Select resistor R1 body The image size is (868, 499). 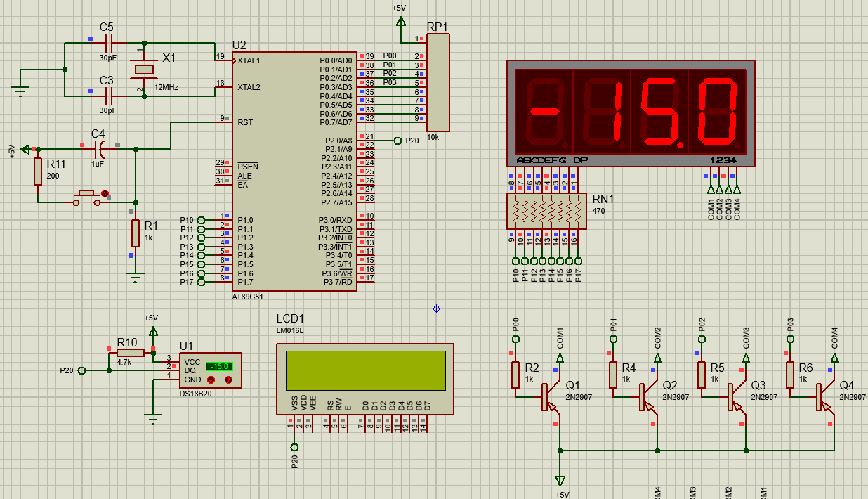click(x=136, y=233)
